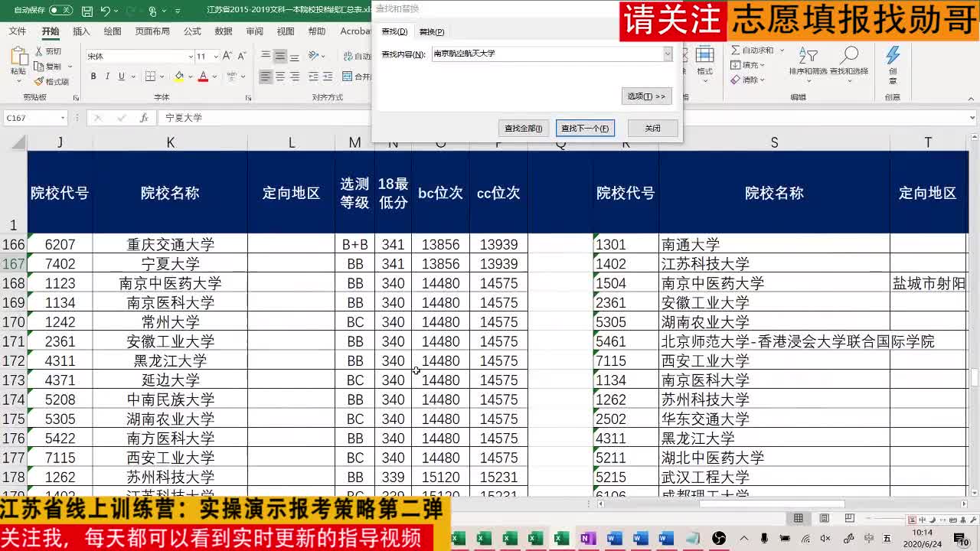Toggle the AutoSave switch off/on
The image size is (980, 551).
coord(60,11)
